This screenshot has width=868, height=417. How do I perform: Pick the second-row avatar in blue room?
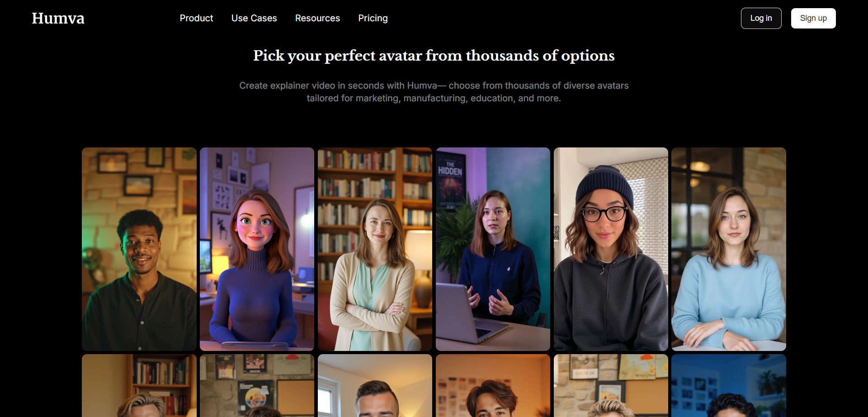pos(729,385)
